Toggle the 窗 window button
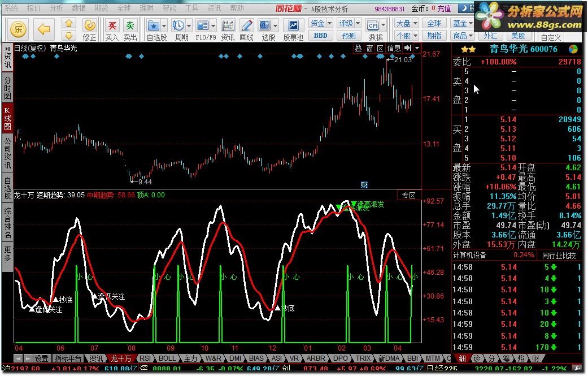The image size is (588, 376). coord(369,48)
